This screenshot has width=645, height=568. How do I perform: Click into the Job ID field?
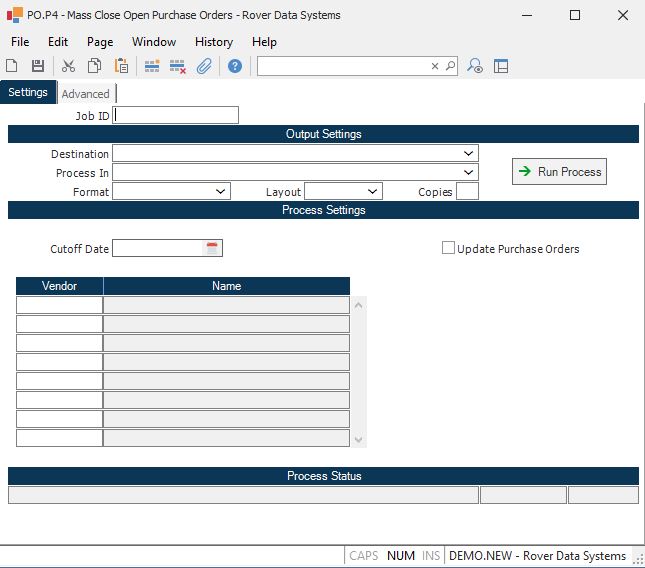coord(176,115)
